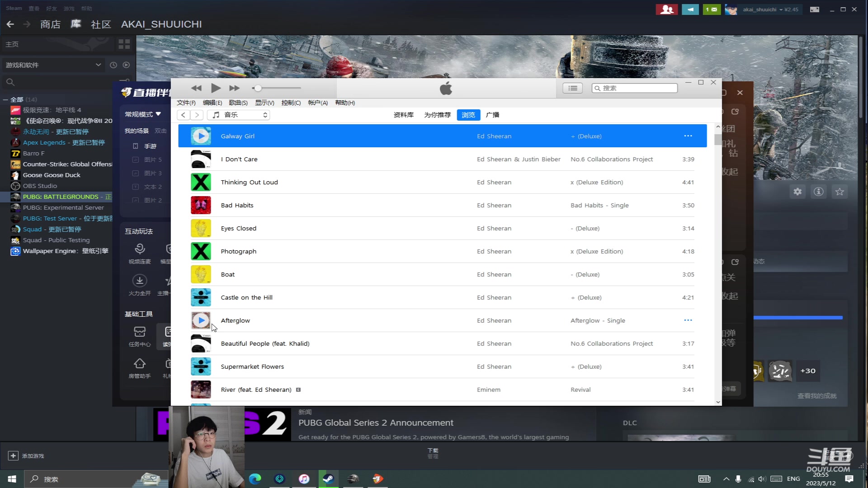Toggle the iTunes list view button
Viewport: 868px width, 488px height.
pos(572,88)
